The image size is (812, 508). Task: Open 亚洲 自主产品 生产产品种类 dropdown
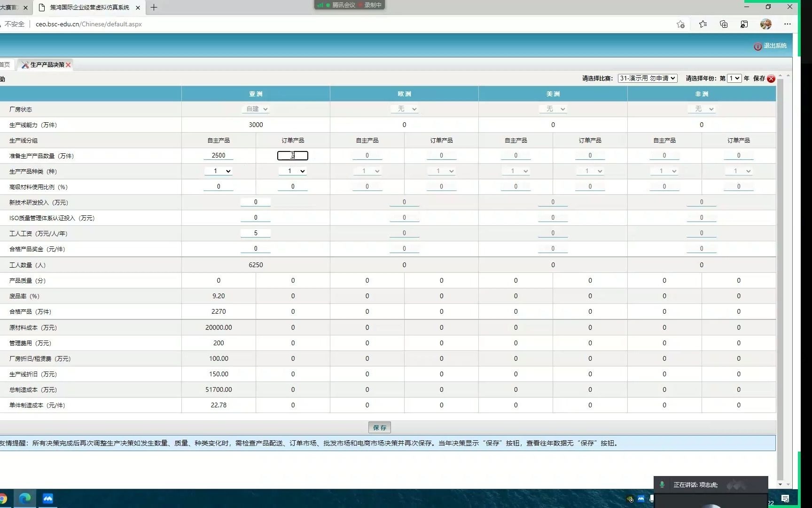click(x=219, y=171)
